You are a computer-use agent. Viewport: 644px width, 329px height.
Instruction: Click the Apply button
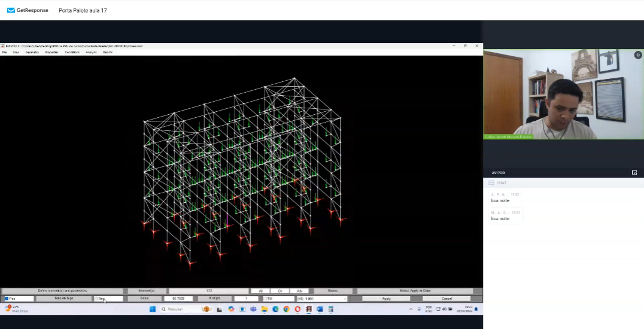click(386, 298)
